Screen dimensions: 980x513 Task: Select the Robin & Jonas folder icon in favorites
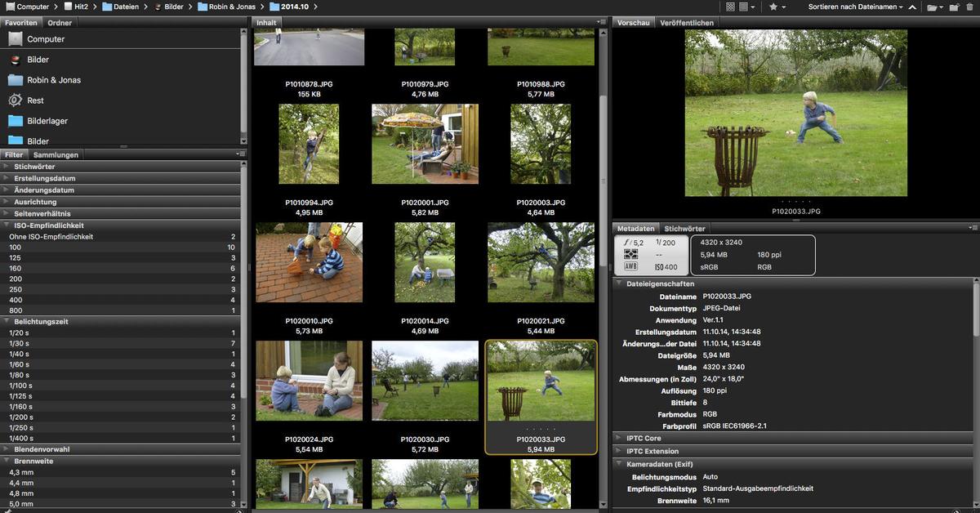pyautogui.click(x=15, y=79)
